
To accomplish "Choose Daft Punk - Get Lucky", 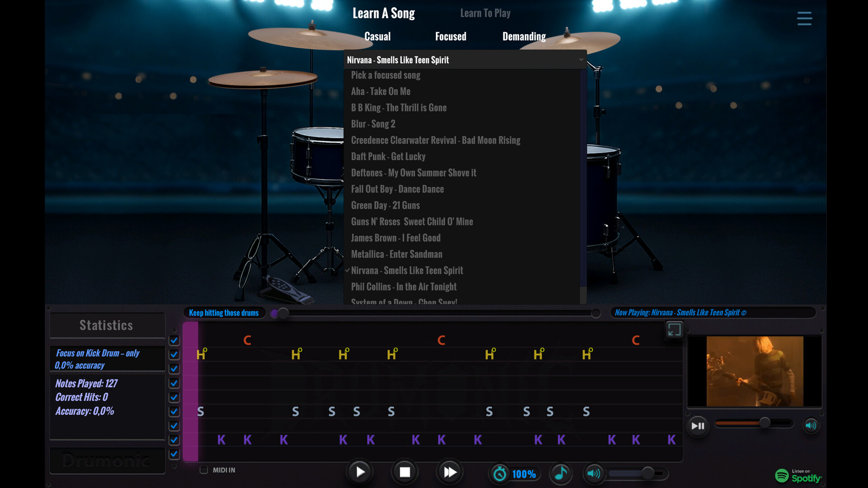I will click(388, 156).
